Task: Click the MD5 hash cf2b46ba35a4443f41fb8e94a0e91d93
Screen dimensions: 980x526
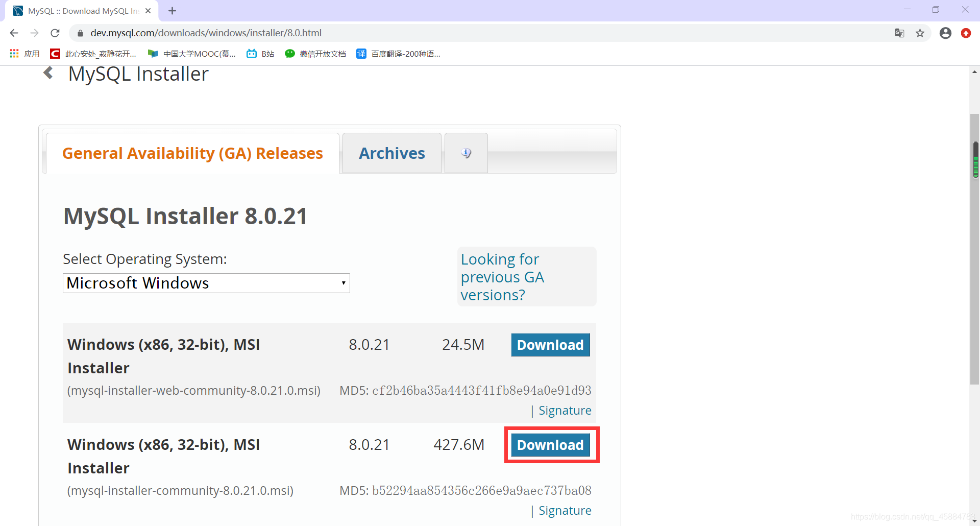Action: click(482, 391)
